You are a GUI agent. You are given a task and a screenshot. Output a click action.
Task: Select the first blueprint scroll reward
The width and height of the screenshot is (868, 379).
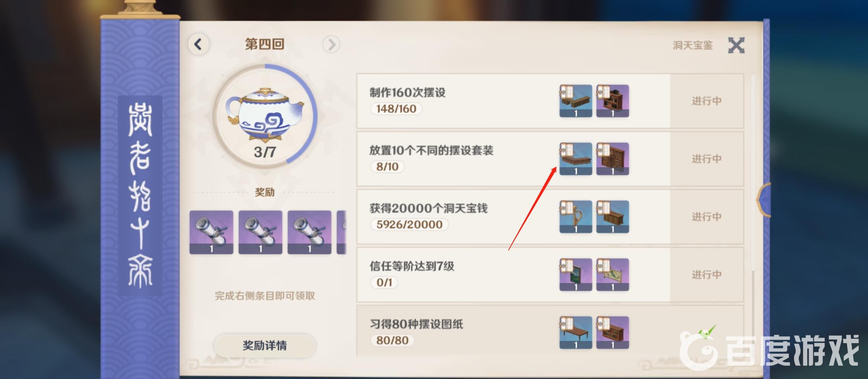click(x=211, y=232)
